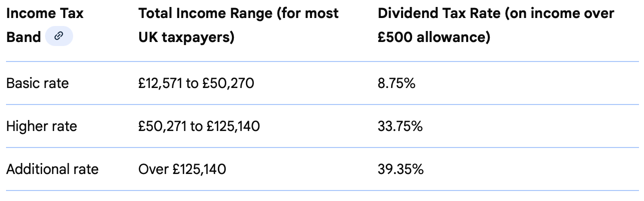Click the 'Over £125,140' income range cell
This screenshot has width=644, height=201.
(x=182, y=169)
